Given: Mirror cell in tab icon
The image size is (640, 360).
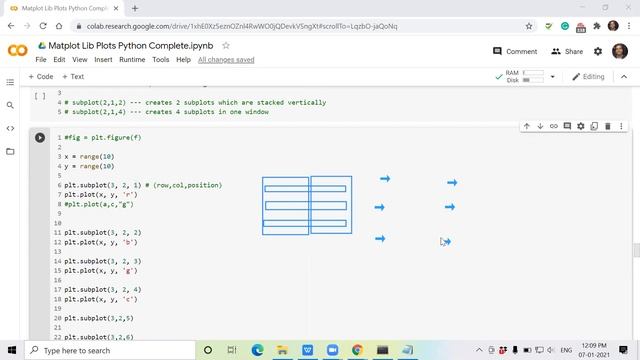Looking at the screenshot, I should tap(594, 126).
